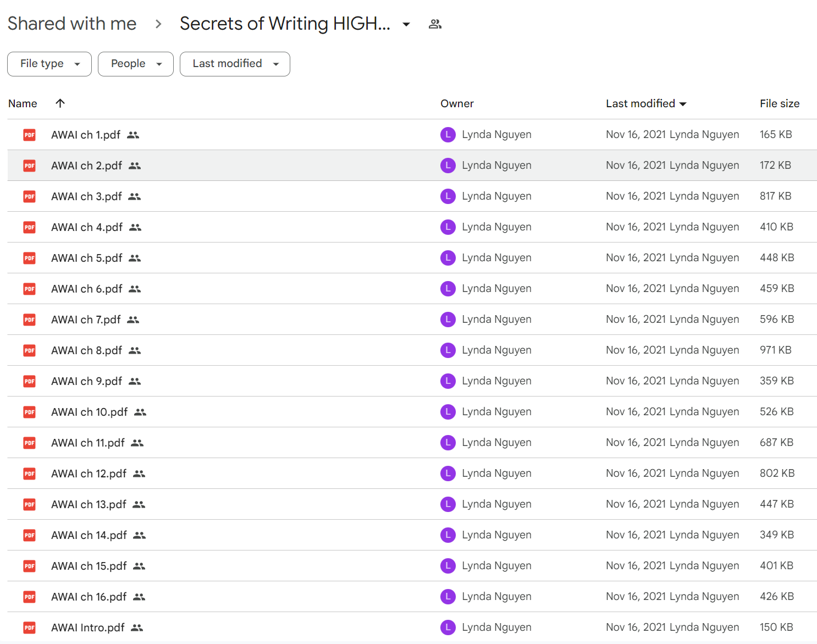This screenshot has width=817, height=644.
Task: Click the PDF icon for AWAI ch 2.pdf
Action: point(30,166)
